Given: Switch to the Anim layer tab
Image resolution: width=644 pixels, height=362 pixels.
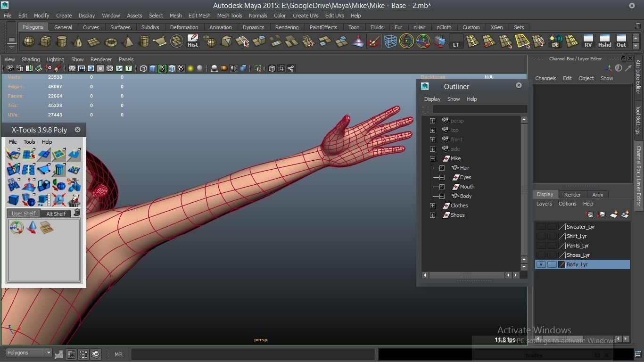Looking at the screenshot, I should pos(597,194).
